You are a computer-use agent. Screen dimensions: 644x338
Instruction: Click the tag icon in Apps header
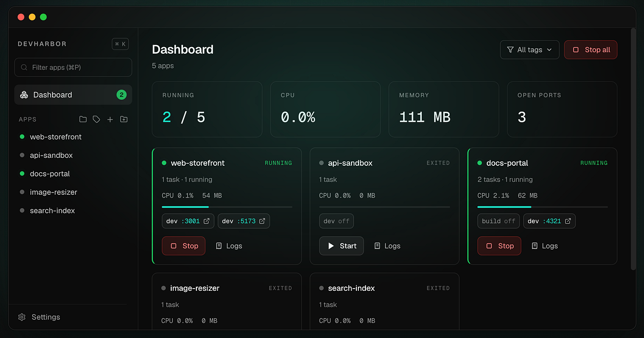[x=97, y=119]
